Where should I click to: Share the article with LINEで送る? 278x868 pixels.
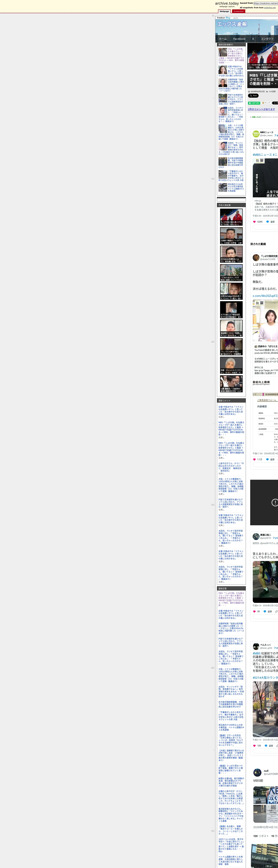point(254,103)
